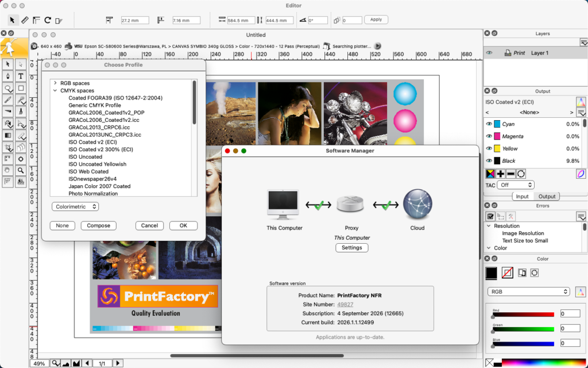This screenshot has height=368, width=588.
Task: Click the None button in Choose Profile
Action: pyautogui.click(x=62, y=225)
